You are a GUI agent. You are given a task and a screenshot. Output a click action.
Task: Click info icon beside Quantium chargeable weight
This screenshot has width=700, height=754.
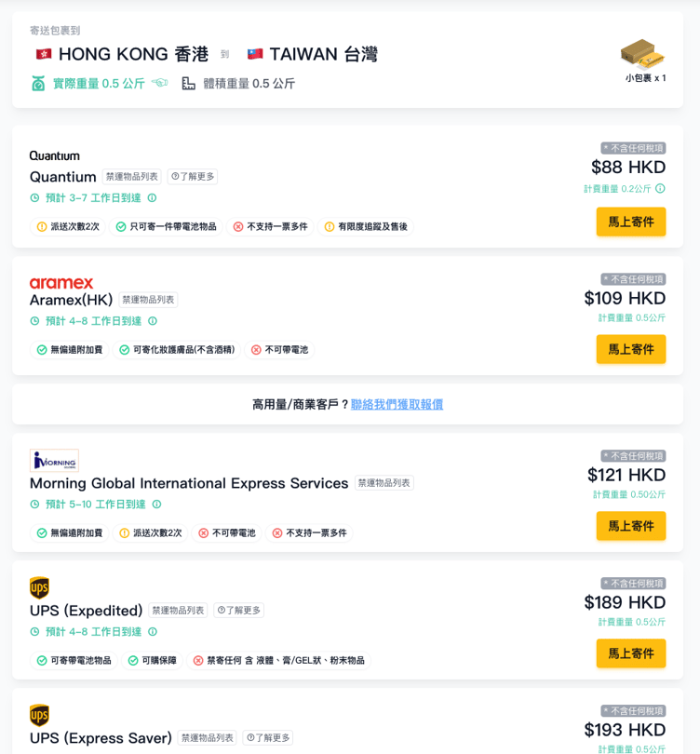point(661,189)
